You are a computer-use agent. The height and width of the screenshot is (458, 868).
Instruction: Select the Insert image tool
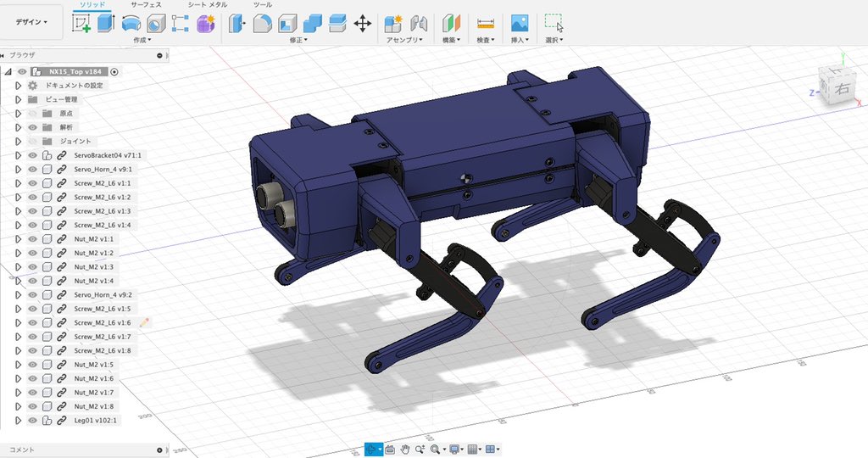click(520, 23)
